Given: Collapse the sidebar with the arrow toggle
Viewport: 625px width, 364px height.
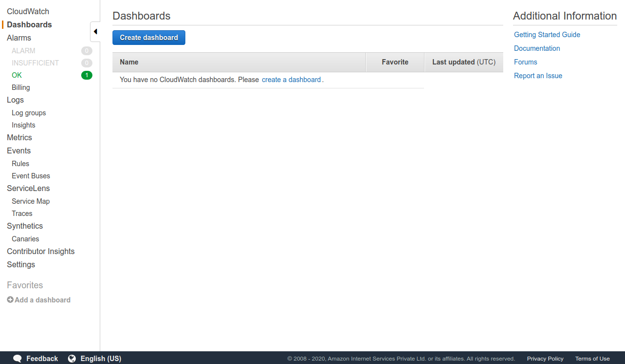Looking at the screenshot, I should tap(95, 32).
